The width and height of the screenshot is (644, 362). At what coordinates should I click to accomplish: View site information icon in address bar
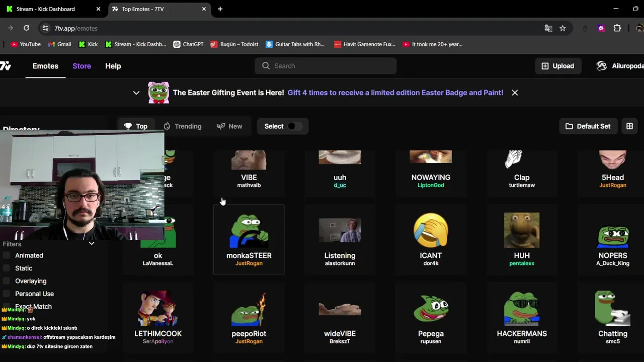pyautogui.click(x=45, y=28)
